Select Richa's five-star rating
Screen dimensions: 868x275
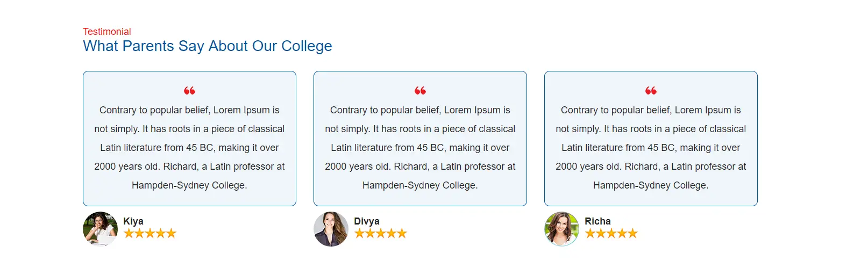pyautogui.click(x=611, y=233)
